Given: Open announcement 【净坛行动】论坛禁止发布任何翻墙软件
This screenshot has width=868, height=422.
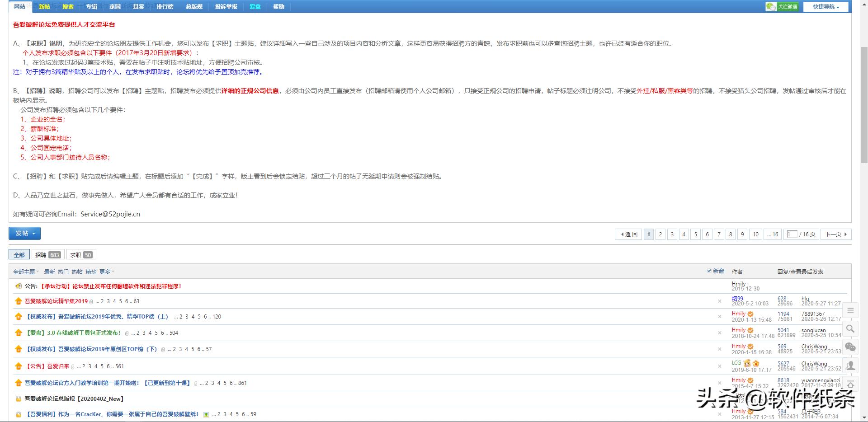Looking at the screenshot, I should tap(111, 286).
